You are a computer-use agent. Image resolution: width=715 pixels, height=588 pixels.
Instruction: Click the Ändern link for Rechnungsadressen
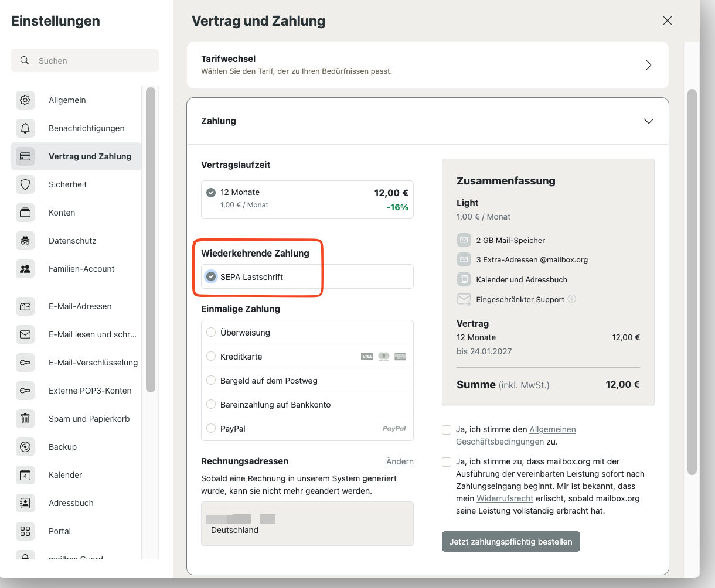(400, 461)
